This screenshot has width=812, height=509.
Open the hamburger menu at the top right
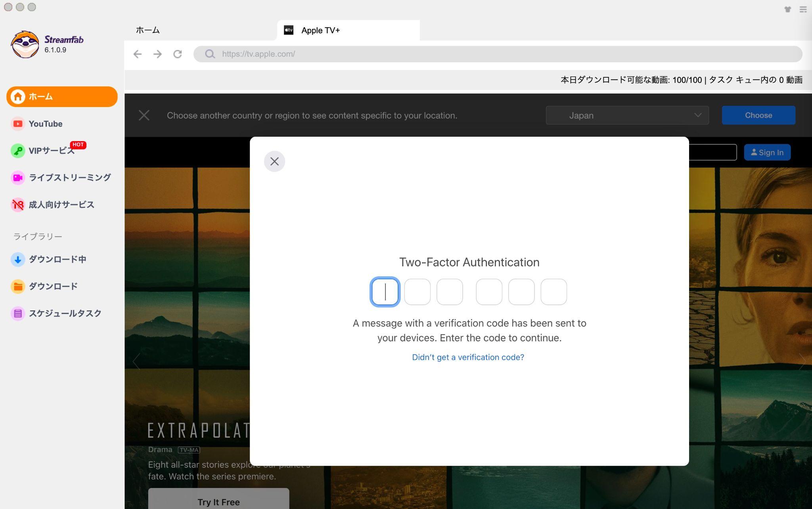pyautogui.click(x=803, y=9)
